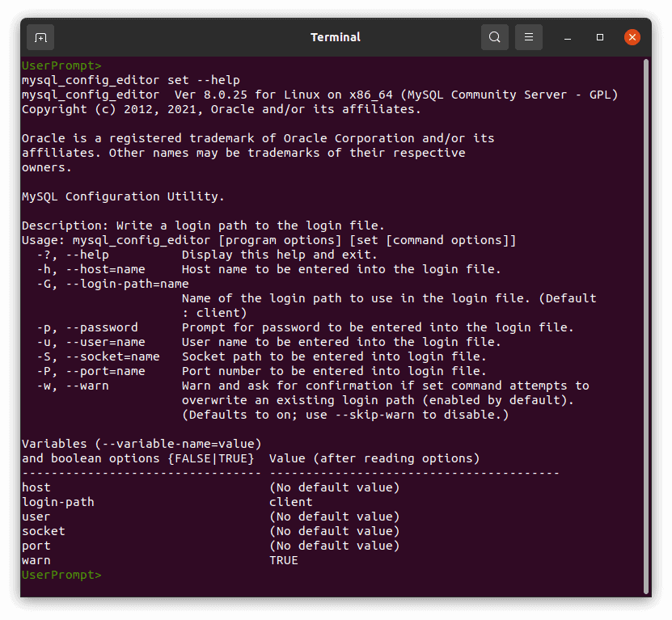672x620 pixels.
Task: Click the 'socket' variable row name
Action: tap(44, 531)
